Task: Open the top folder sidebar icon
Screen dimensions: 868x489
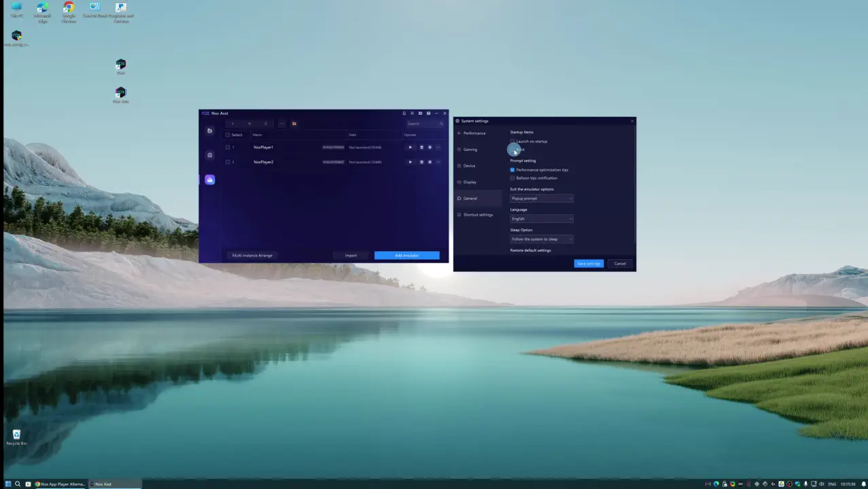Action: pyautogui.click(x=209, y=131)
